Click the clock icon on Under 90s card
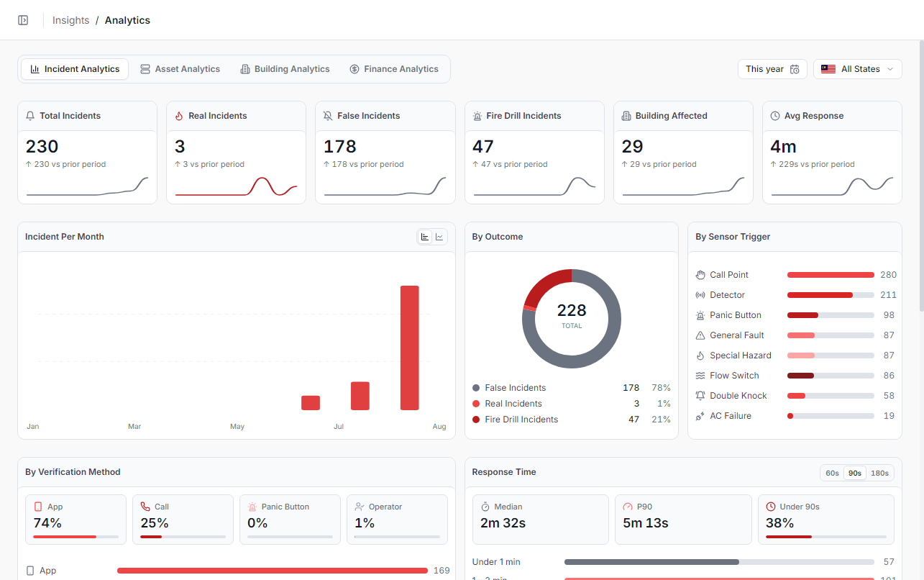 (x=771, y=507)
